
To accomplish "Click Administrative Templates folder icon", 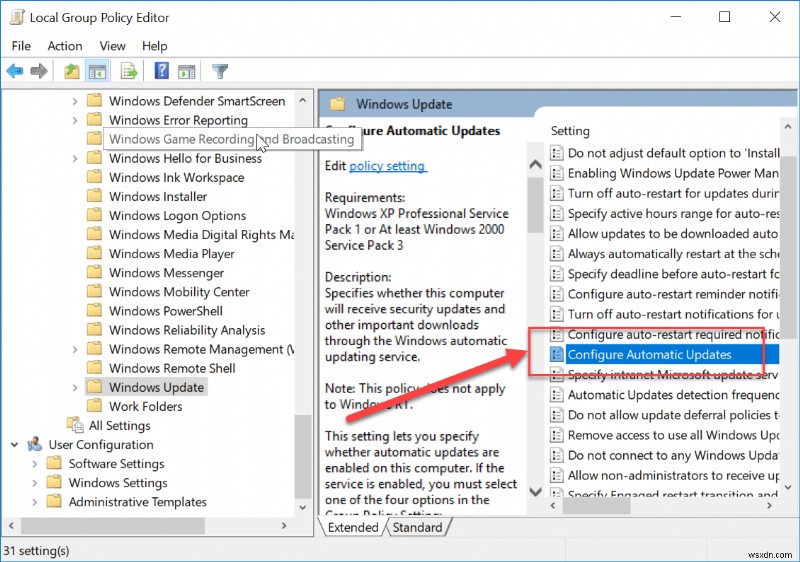I will [54, 501].
